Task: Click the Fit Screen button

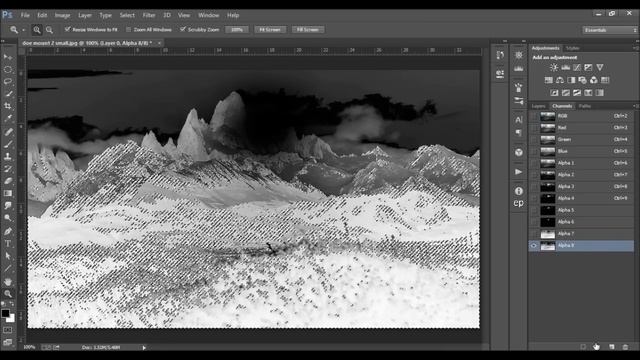Action: (x=270, y=30)
